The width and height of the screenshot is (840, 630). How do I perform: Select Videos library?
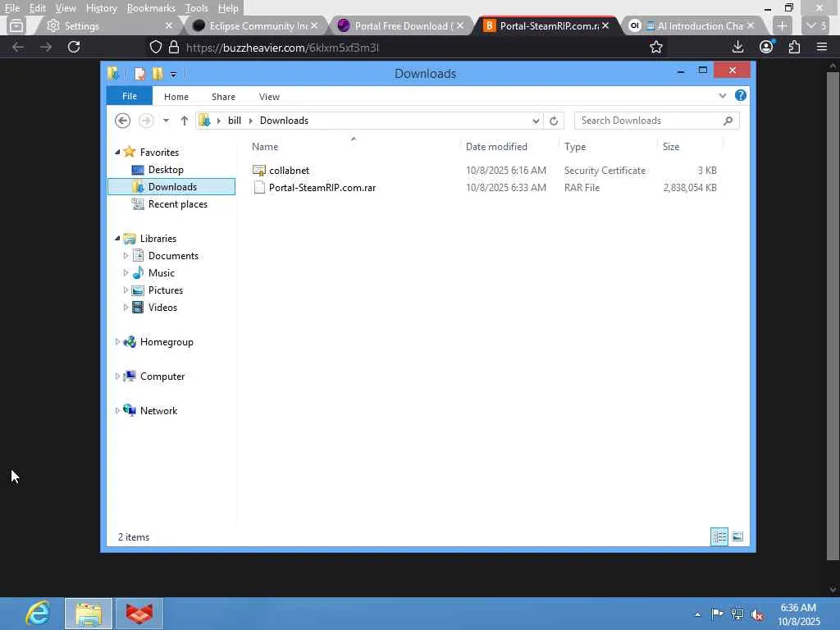coord(163,308)
